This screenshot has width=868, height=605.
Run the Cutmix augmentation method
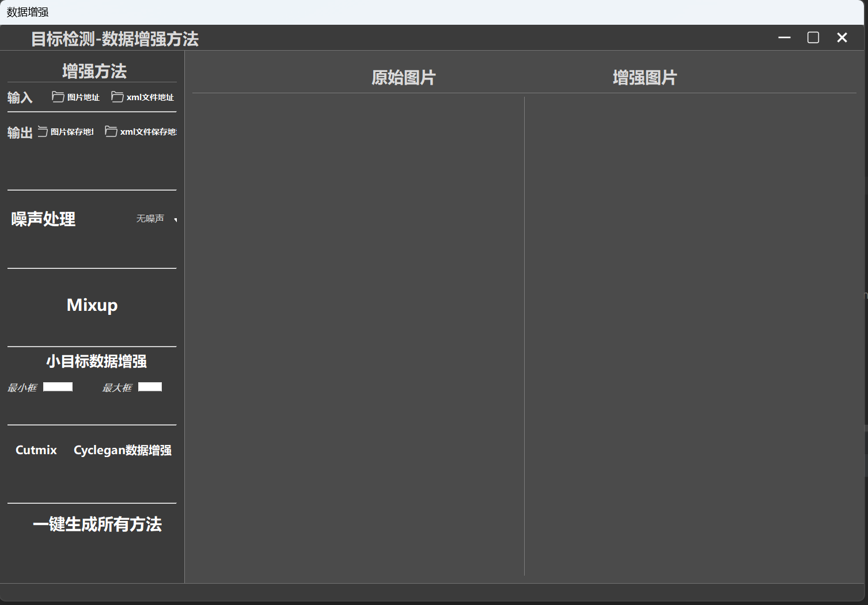(35, 450)
